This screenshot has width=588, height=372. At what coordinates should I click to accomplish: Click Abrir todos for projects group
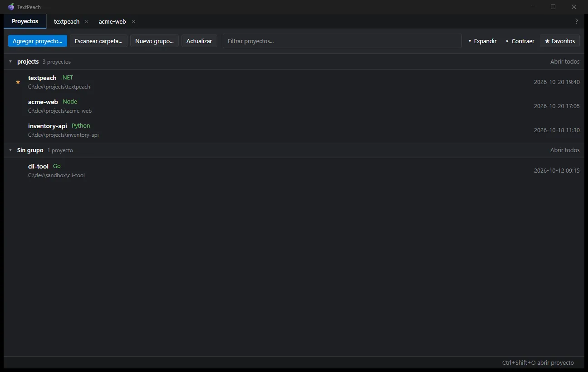pos(565,62)
